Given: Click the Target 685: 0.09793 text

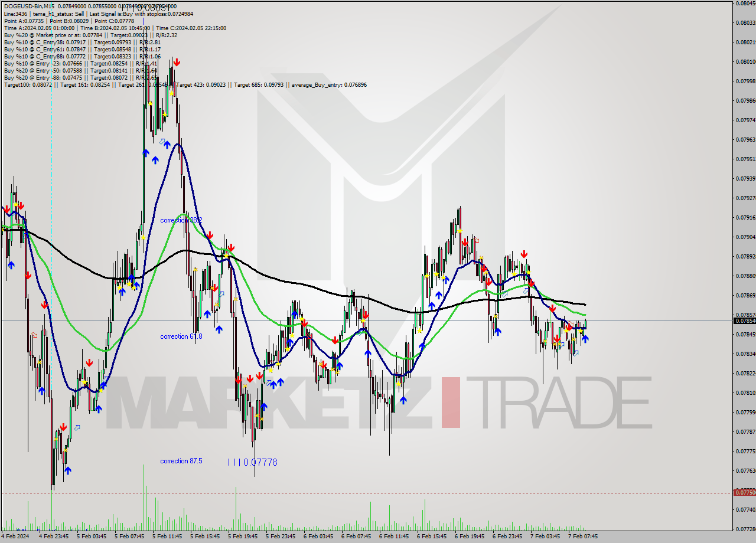Looking at the screenshot, I should [260, 84].
